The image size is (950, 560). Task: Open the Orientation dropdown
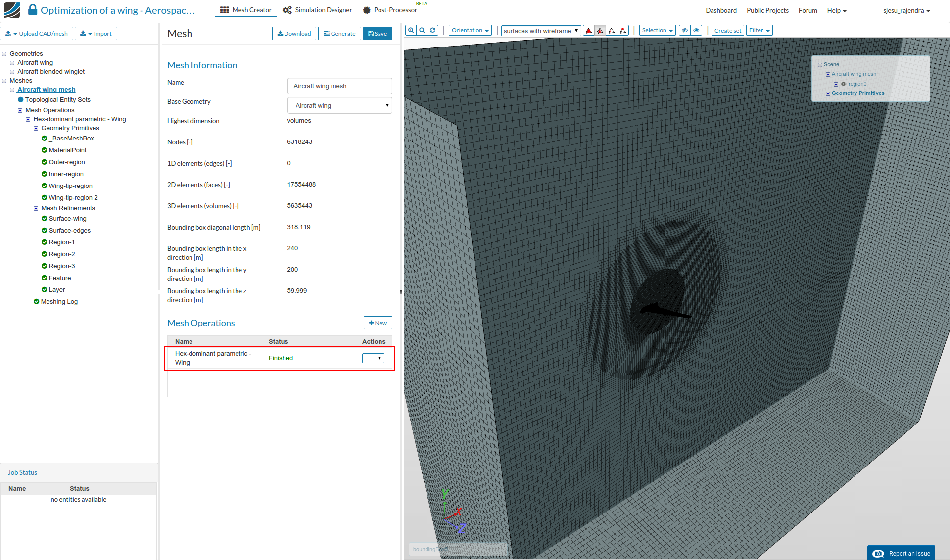[470, 31]
